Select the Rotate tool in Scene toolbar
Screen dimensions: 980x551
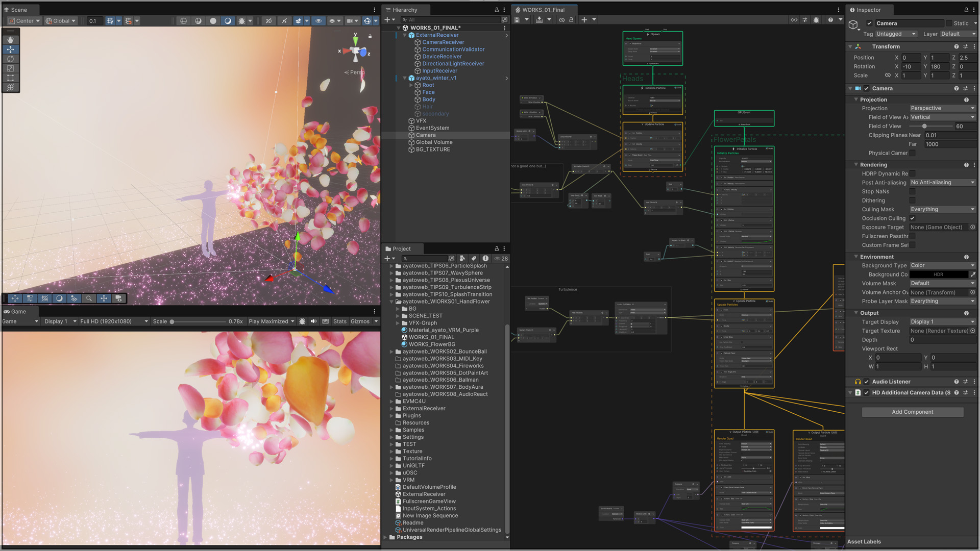pos(10,59)
